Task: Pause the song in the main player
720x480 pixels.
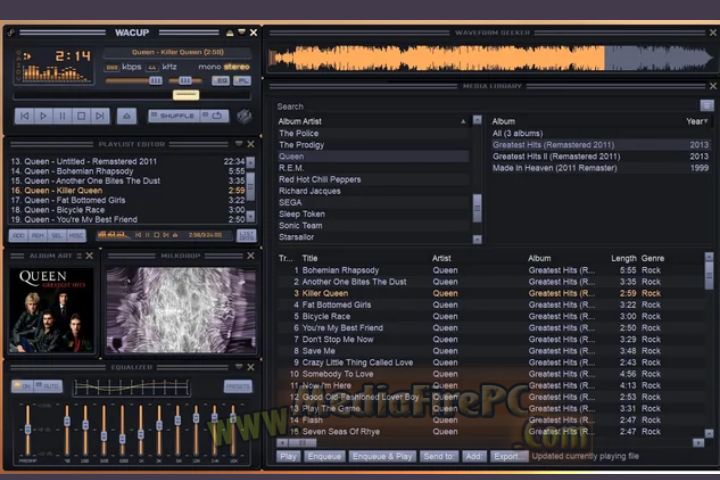Action: coord(62,116)
